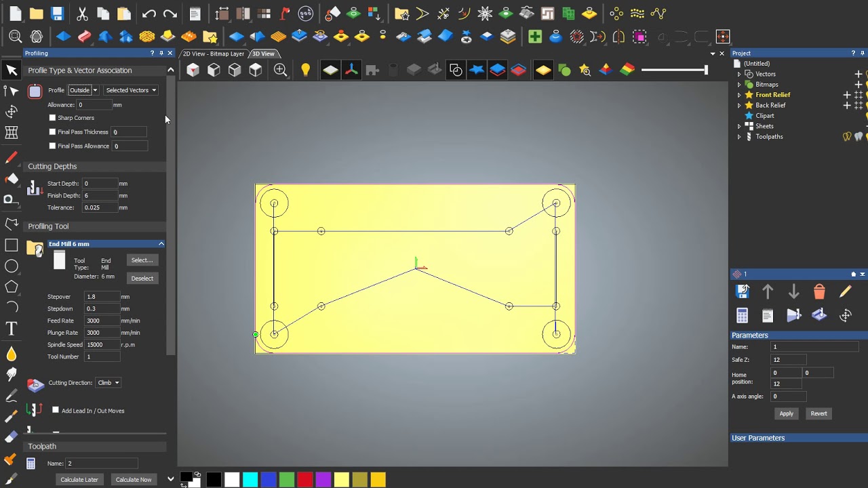Switch to the 2D View - Bitmap Layer tab
This screenshot has height=488, width=868.
214,54
